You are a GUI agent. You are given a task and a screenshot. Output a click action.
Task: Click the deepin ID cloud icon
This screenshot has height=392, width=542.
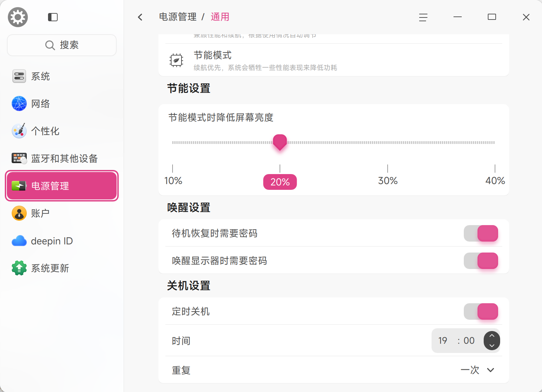point(19,241)
